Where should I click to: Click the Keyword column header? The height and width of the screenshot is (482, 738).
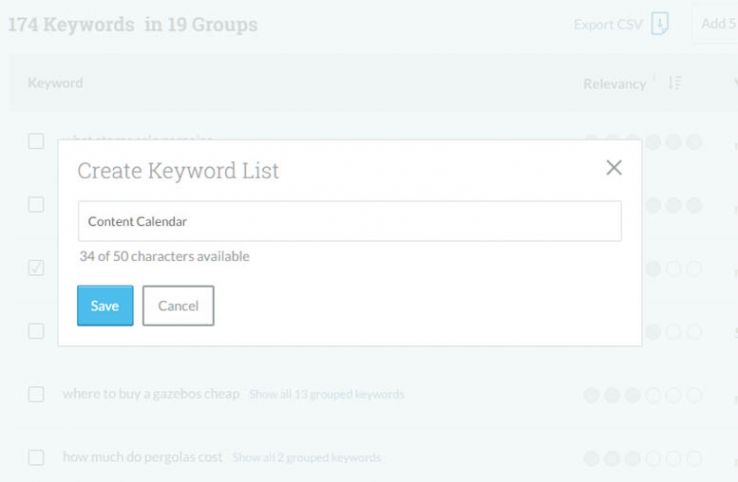(x=55, y=83)
